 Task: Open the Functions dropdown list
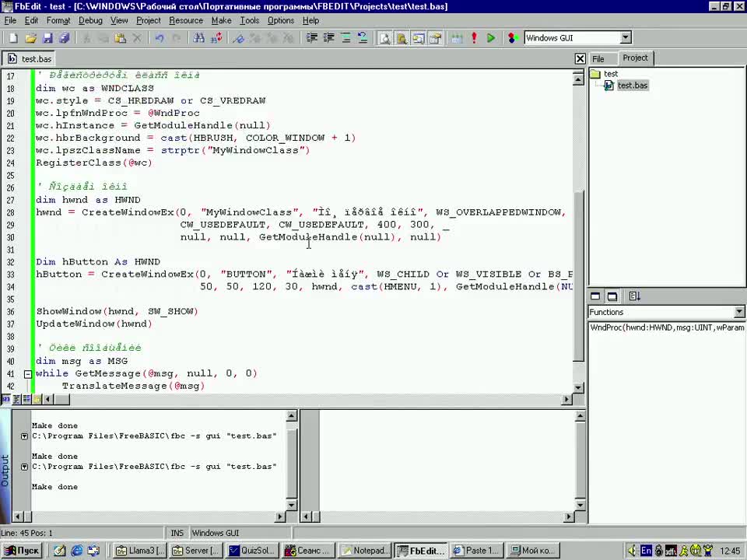738,312
